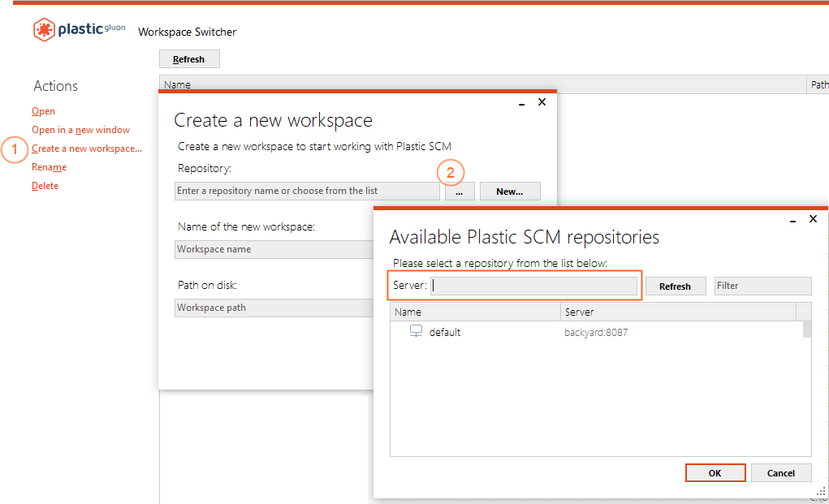
Task: Close the Available repositories dialog
Action: pos(813,218)
